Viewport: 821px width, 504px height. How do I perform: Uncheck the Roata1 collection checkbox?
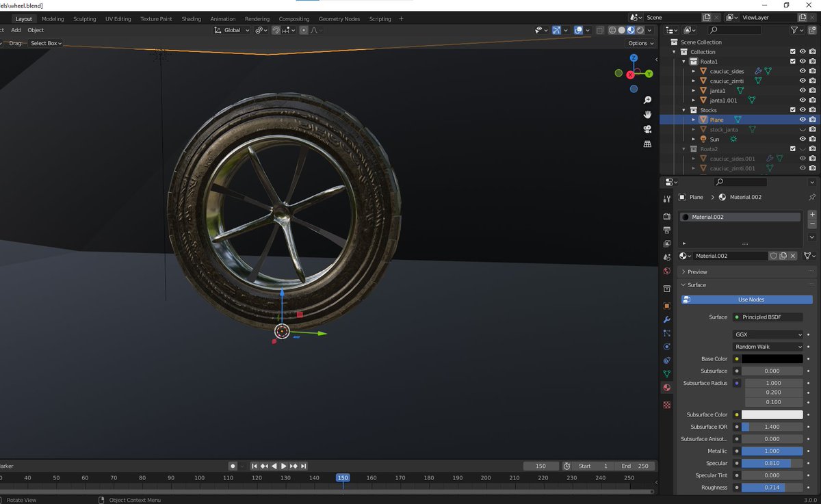(x=793, y=62)
